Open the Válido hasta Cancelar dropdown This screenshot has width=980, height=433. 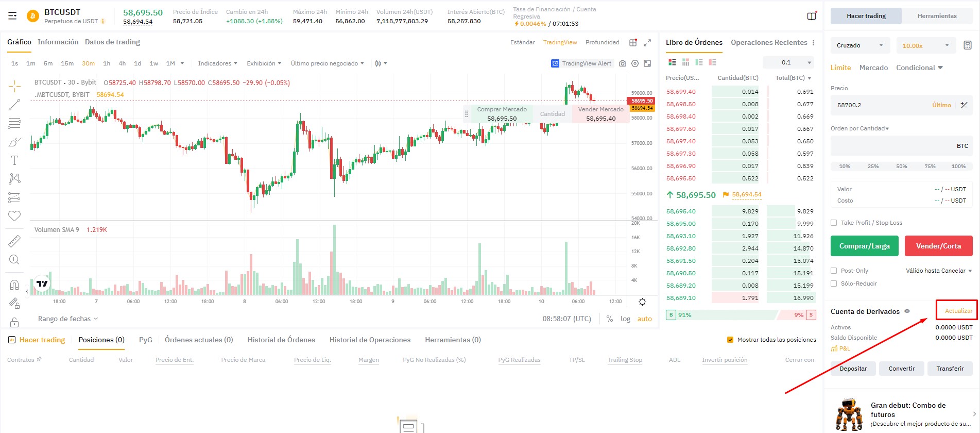[938, 271]
